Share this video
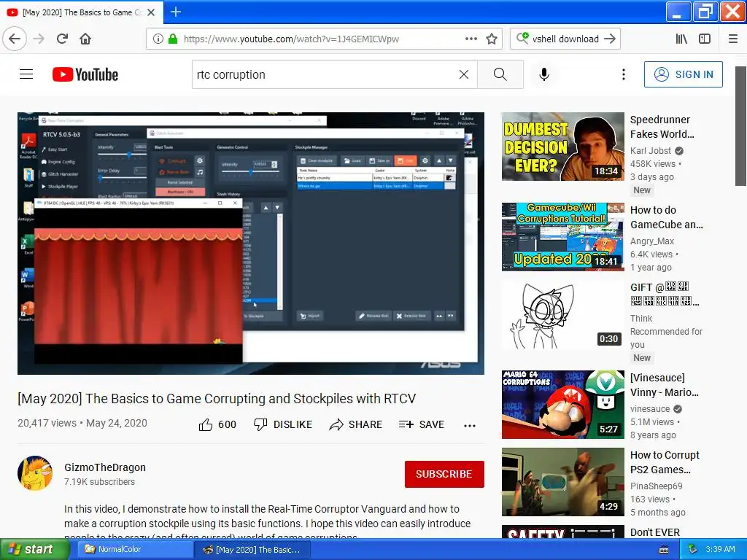 355,424
